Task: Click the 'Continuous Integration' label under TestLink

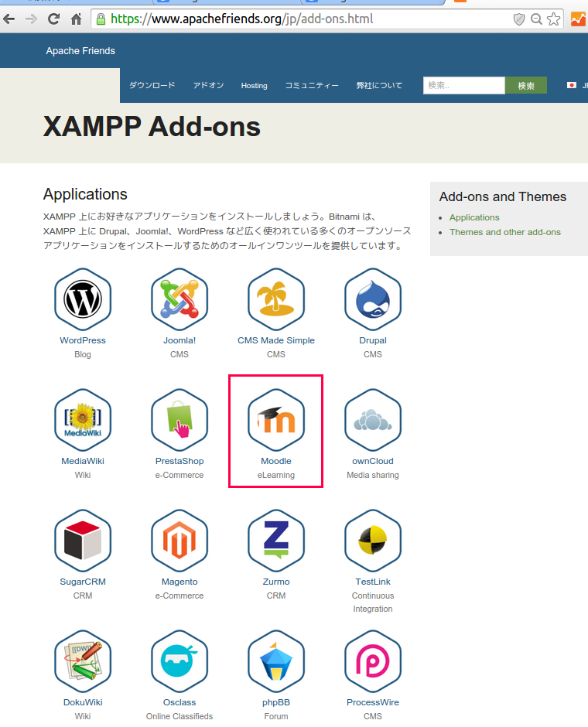Action: pos(373,602)
